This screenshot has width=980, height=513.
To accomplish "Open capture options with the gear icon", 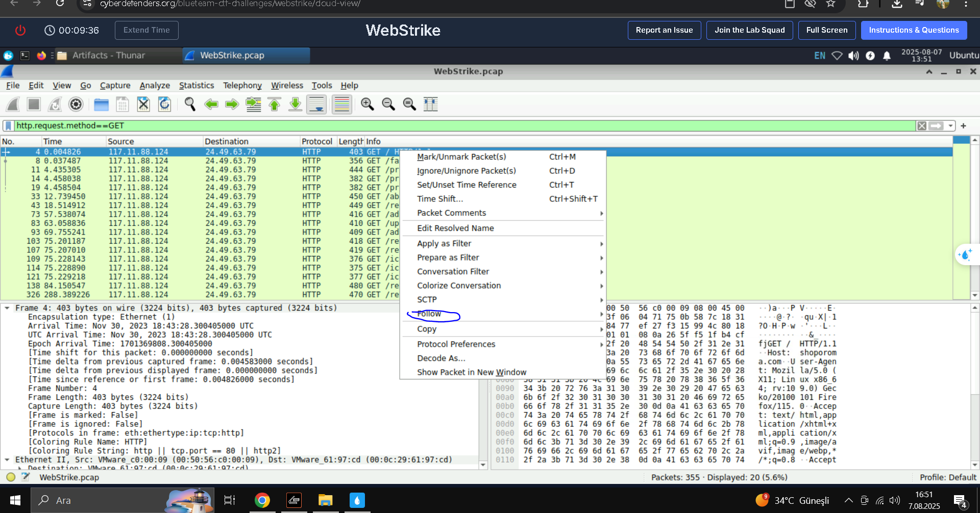I will point(76,105).
